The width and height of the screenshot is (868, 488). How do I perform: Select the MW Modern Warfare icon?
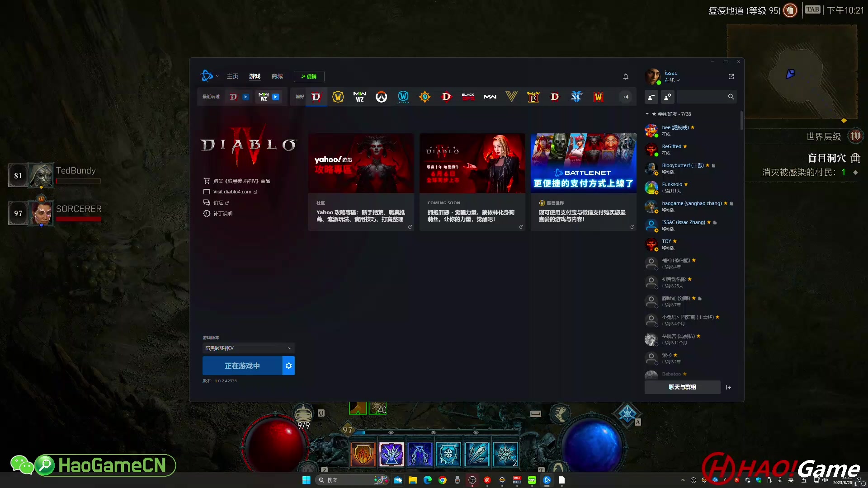(x=490, y=97)
